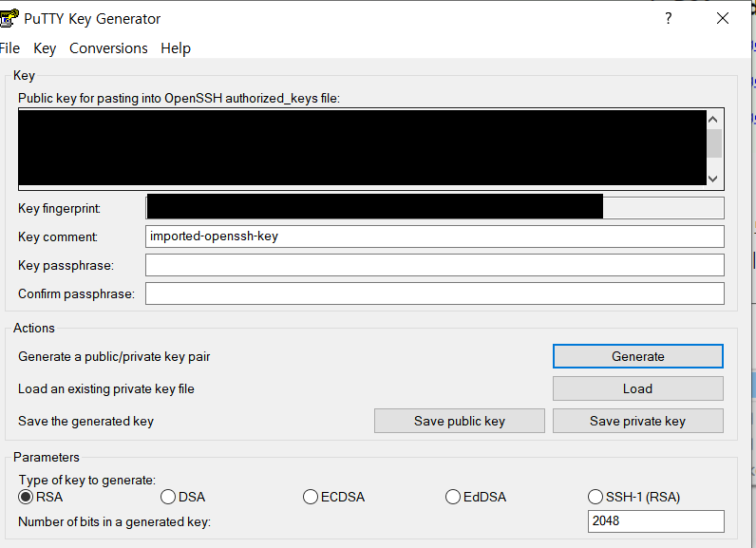Click scroll up arrow in public key box
756x548 pixels.
(713, 119)
